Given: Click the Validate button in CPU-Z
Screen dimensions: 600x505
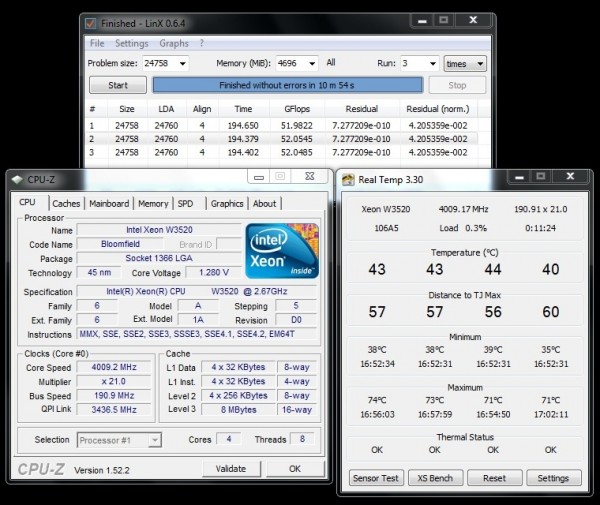Looking at the screenshot, I should click(231, 469).
